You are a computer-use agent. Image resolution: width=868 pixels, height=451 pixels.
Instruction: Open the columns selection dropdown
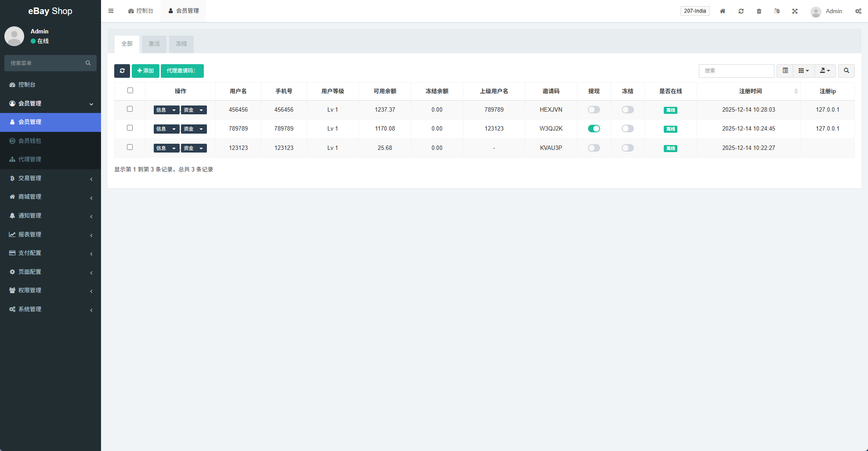click(x=803, y=71)
